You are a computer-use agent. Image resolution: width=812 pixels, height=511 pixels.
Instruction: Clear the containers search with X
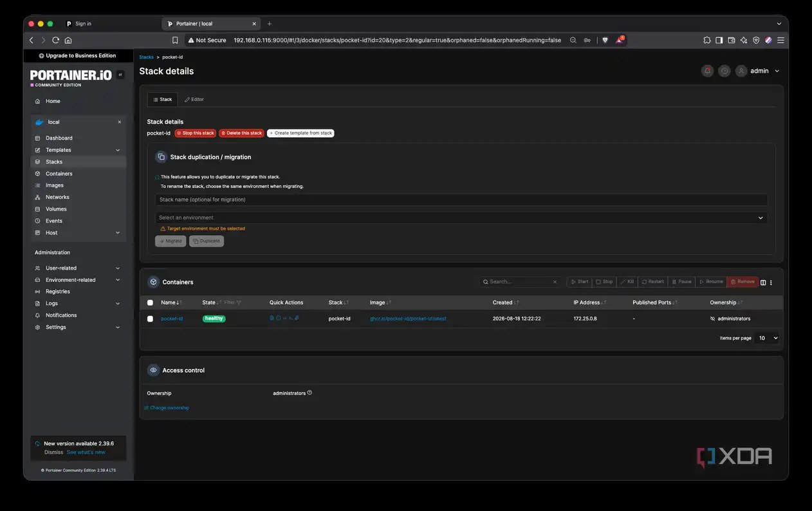coord(555,282)
